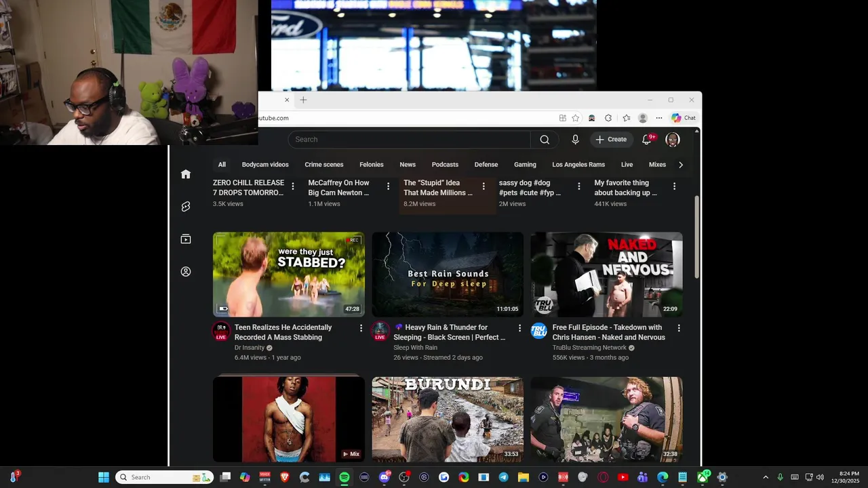
Task: Open options menu for ZERO CHILL RELEASE short
Action: coord(293,186)
